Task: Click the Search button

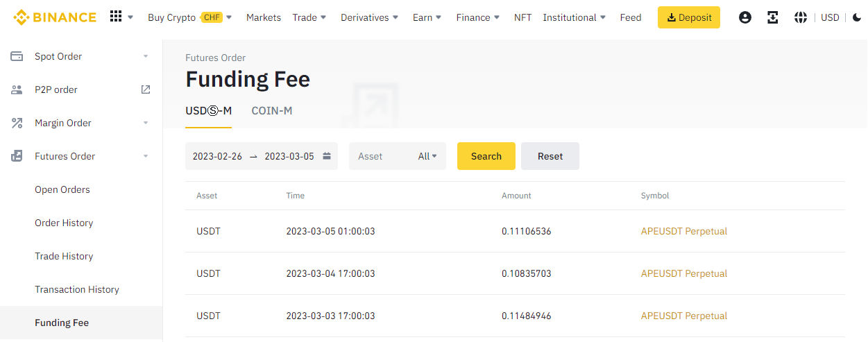Action: pos(486,156)
